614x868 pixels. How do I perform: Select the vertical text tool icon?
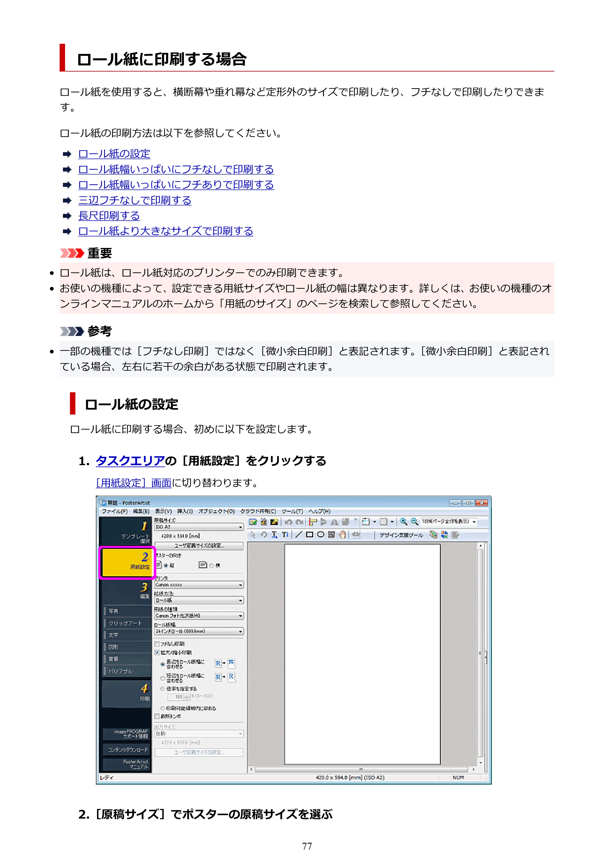click(285, 534)
